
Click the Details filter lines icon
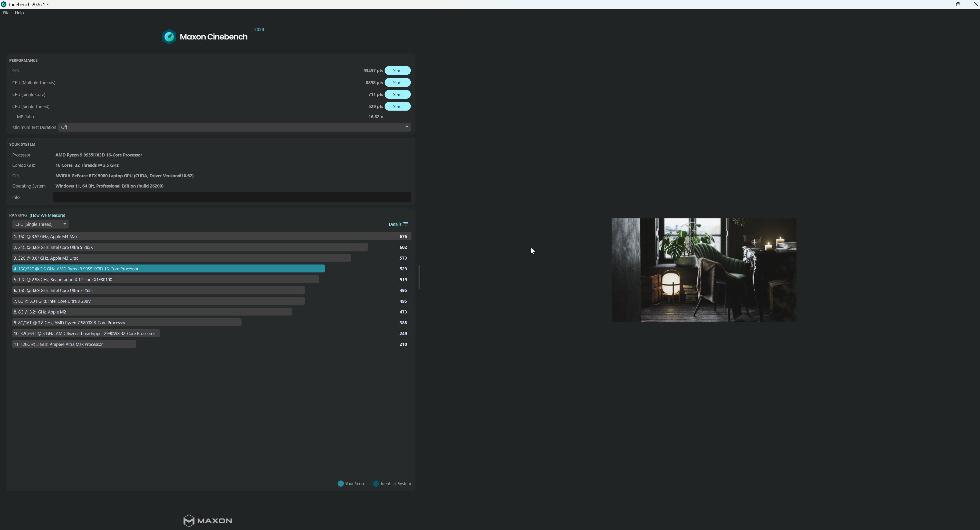point(406,224)
